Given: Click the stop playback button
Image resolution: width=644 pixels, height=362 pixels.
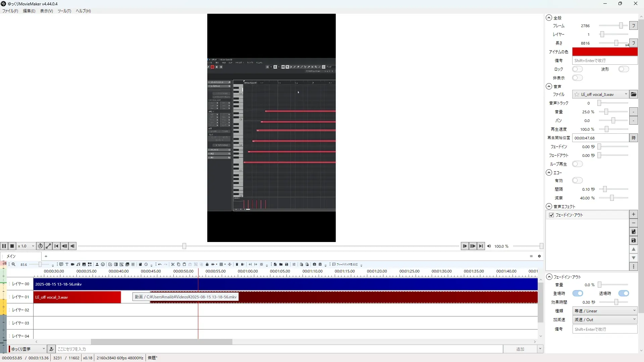Looking at the screenshot, I should pos(12,246).
